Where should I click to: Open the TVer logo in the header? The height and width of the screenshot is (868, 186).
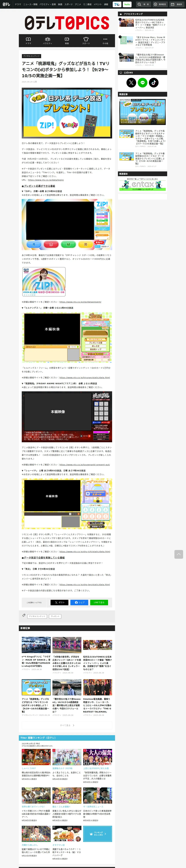click(x=117, y=4)
